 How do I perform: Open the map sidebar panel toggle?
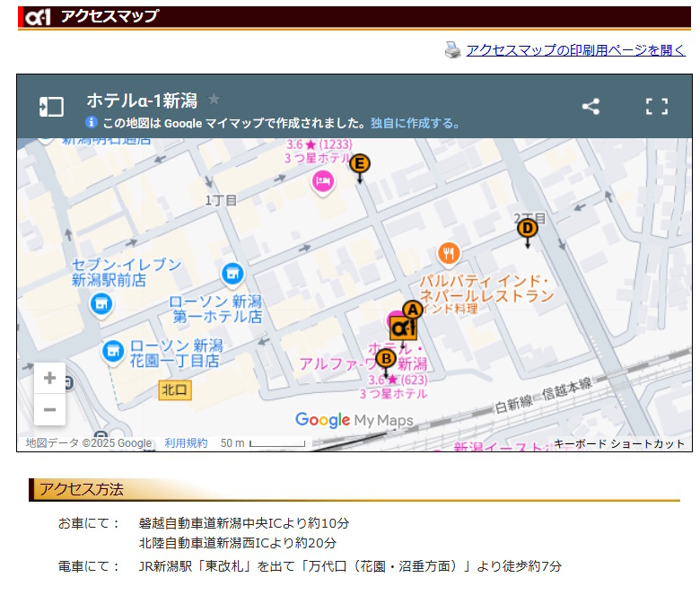[51, 107]
